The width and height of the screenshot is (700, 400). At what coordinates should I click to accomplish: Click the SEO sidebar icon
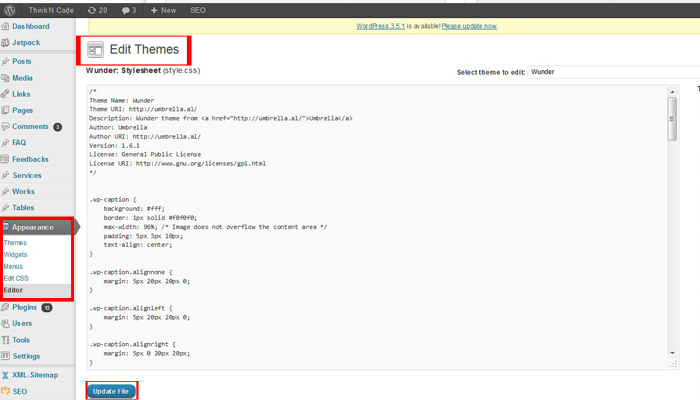pos(5,392)
